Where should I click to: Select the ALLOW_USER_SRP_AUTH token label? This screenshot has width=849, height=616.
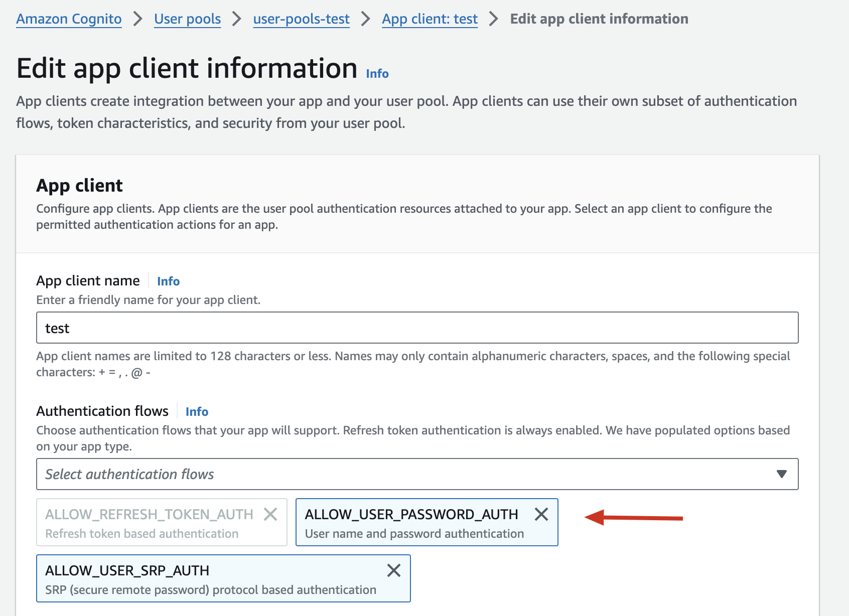[x=127, y=571]
